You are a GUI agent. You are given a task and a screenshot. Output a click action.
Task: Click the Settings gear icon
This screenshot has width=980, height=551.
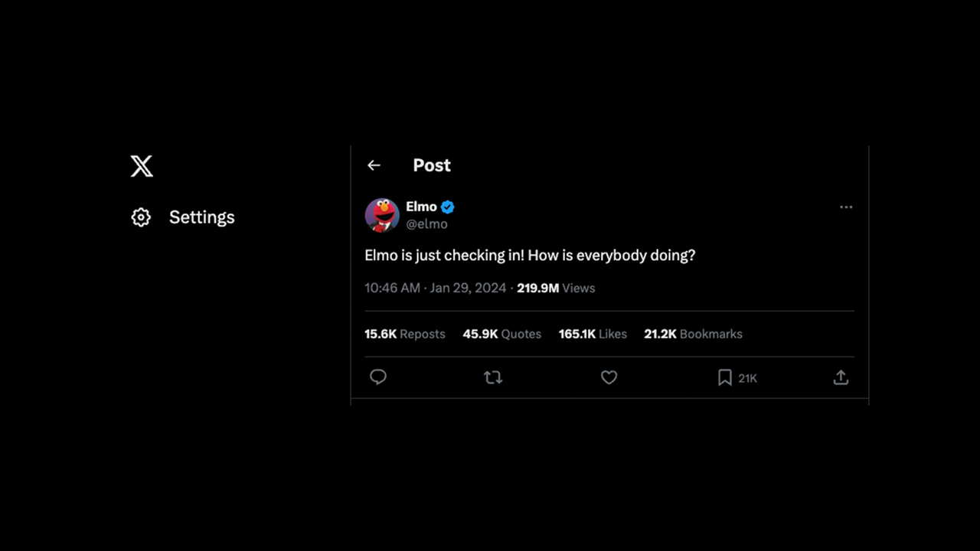[x=141, y=217]
